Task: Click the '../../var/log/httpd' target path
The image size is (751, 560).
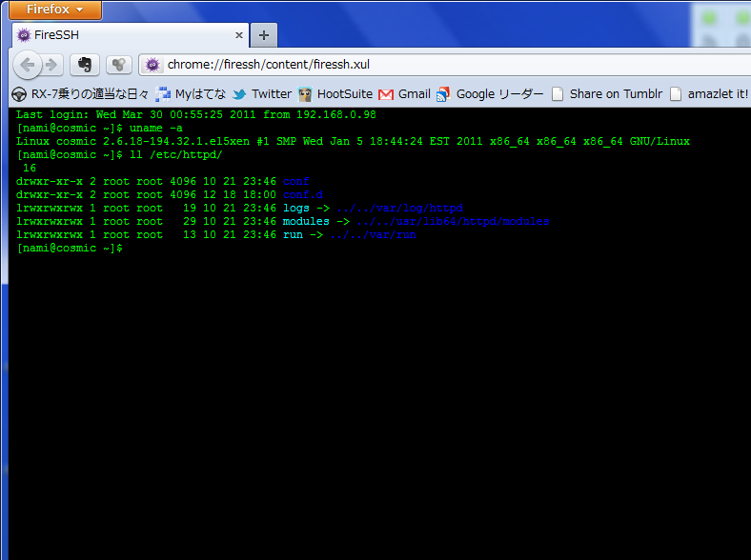Action: (399, 209)
